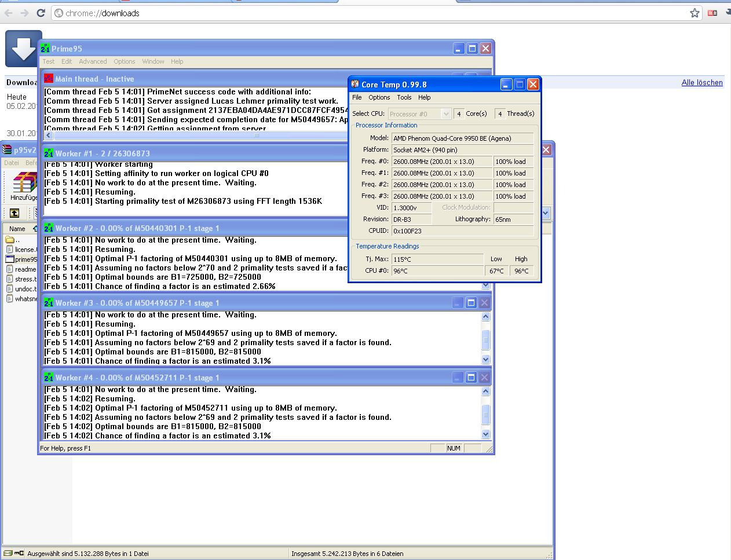Viewport: 731px width, 560px height.
Task: Select the prime95 executable in WinRAR list
Action: pyautogui.click(x=21, y=259)
